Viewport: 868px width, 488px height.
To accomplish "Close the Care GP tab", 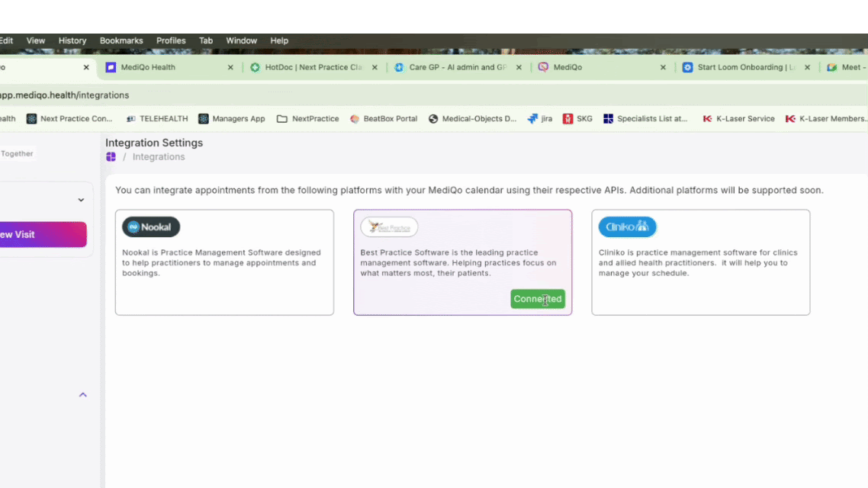I will (x=519, y=68).
